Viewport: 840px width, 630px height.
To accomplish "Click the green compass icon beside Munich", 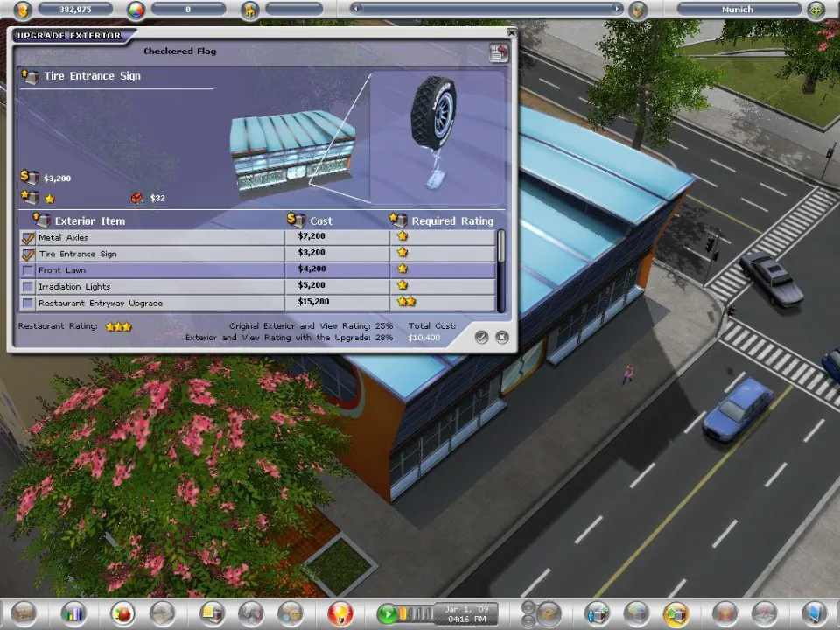I will pos(815,10).
